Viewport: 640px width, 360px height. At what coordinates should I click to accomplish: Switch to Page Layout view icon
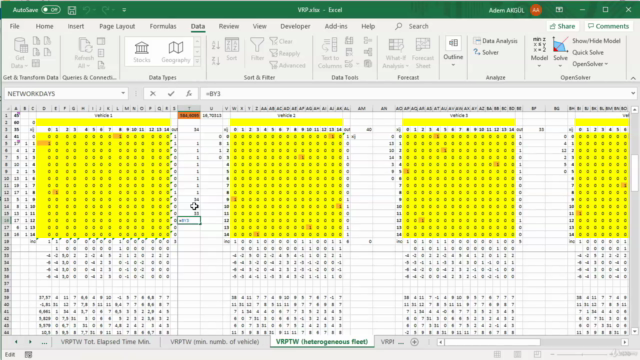click(517, 354)
